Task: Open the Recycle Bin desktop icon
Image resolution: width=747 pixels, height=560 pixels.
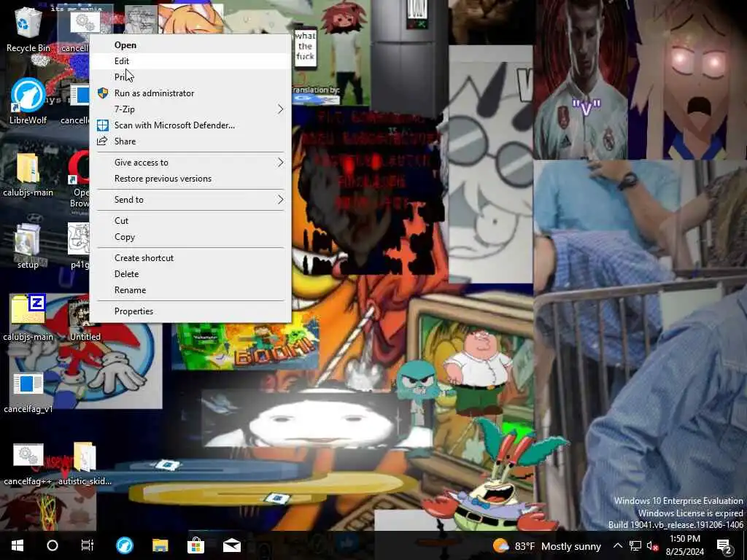Action: 28,28
